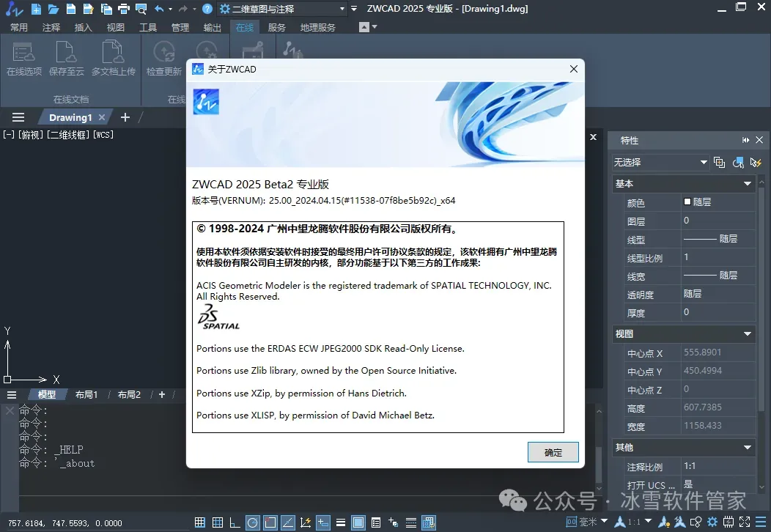Open the 插入 ribbon tab
The width and height of the screenshot is (771, 532).
pyautogui.click(x=83, y=28)
